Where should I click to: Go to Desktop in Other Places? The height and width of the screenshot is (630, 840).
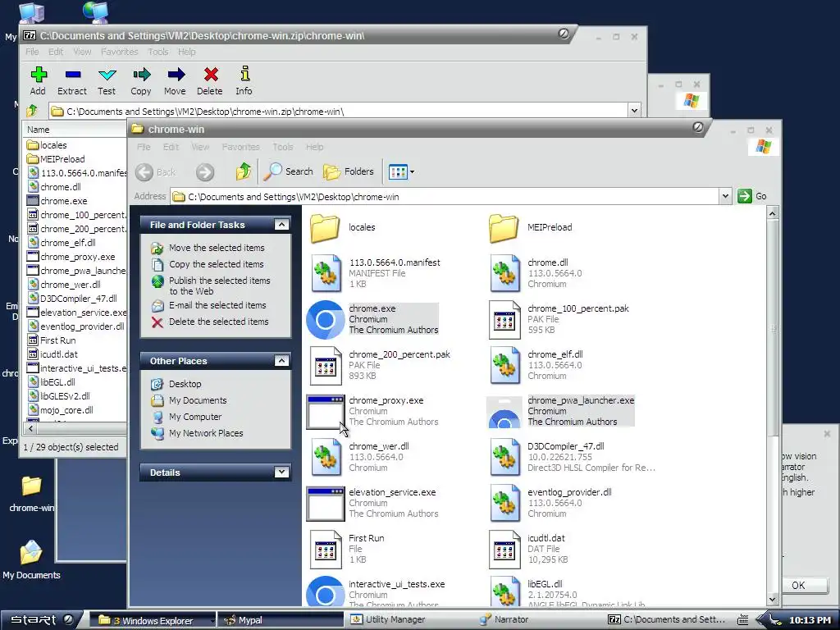pyautogui.click(x=185, y=384)
